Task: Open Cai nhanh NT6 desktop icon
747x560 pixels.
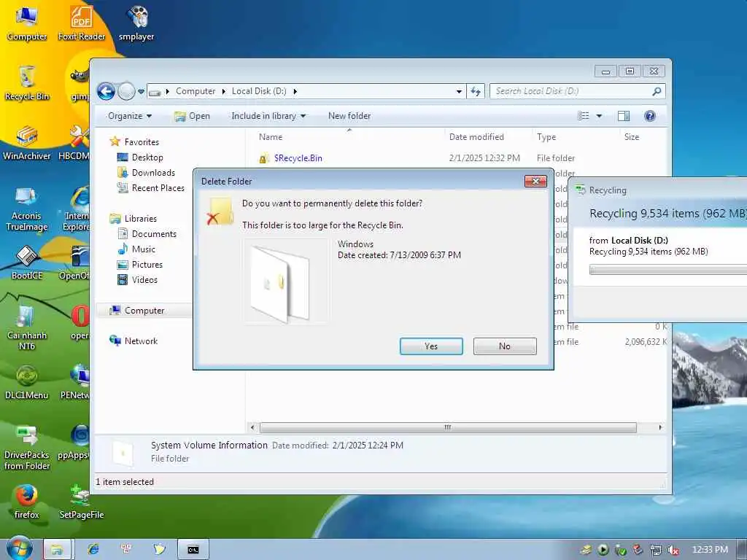Action: (x=27, y=328)
